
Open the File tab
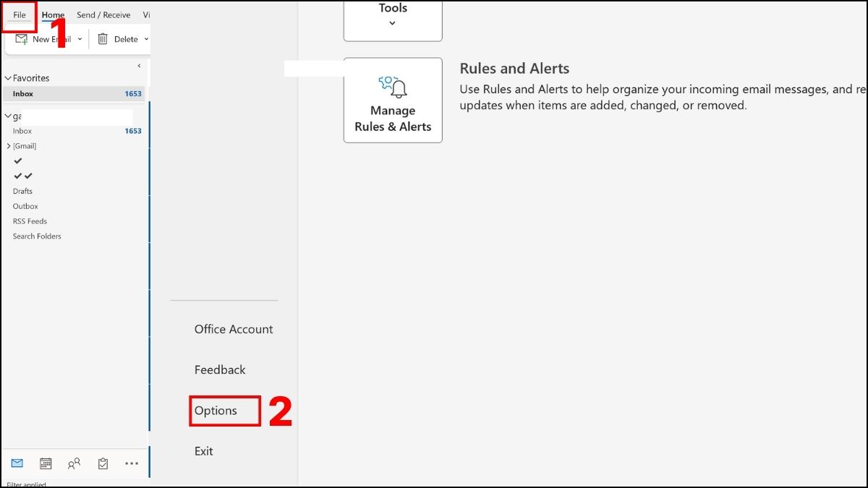[x=20, y=14]
